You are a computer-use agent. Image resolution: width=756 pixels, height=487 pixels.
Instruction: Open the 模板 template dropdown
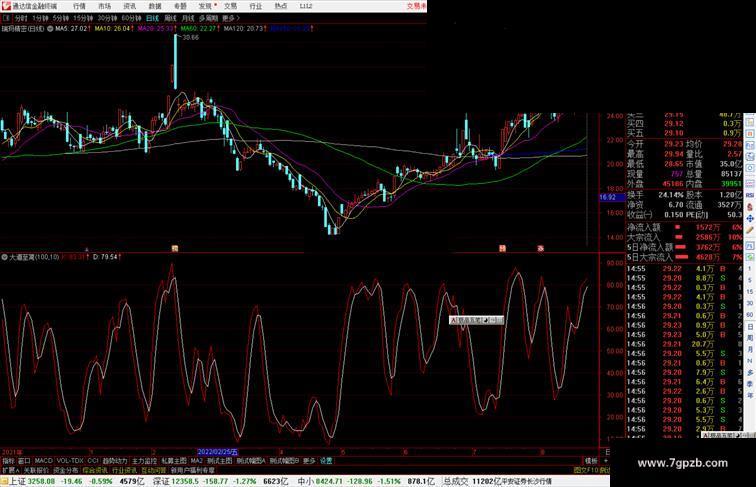591,461
